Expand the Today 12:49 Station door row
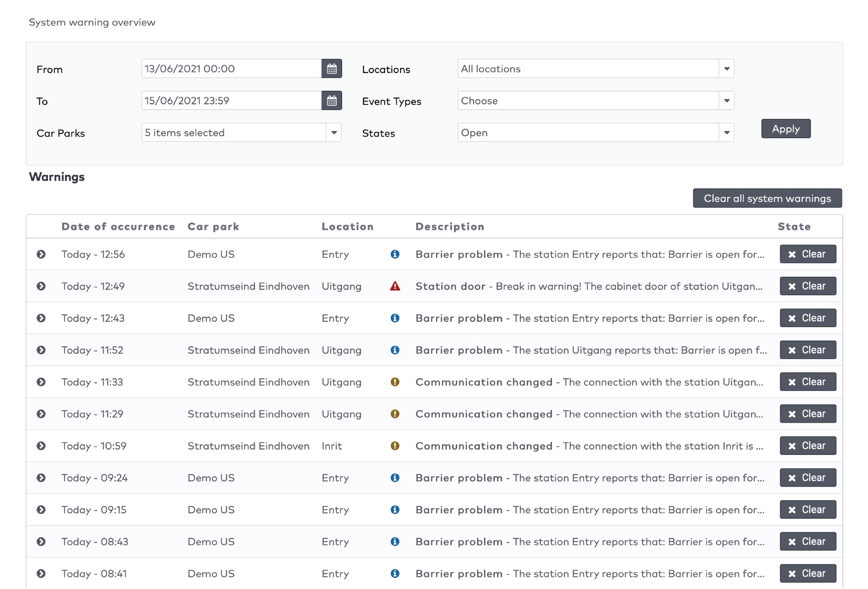868x589 pixels. click(x=41, y=286)
